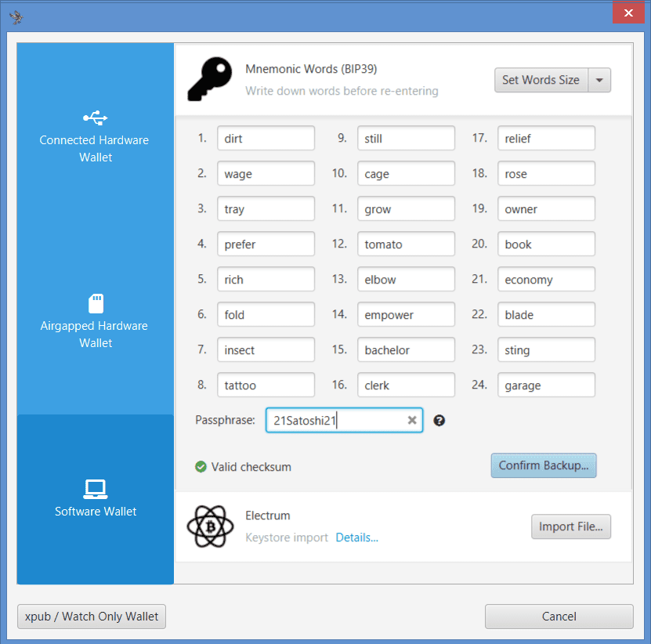Select Connected Hardware Wallet tab

coord(96,136)
